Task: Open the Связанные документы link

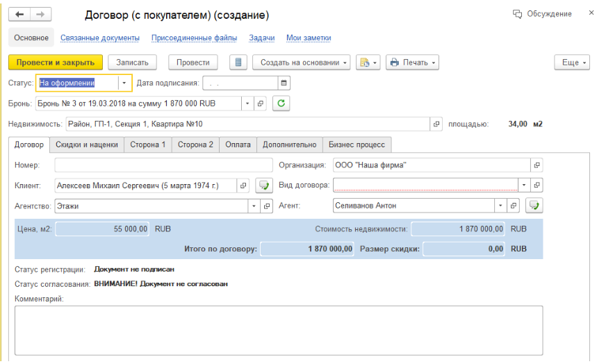Action: click(100, 38)
